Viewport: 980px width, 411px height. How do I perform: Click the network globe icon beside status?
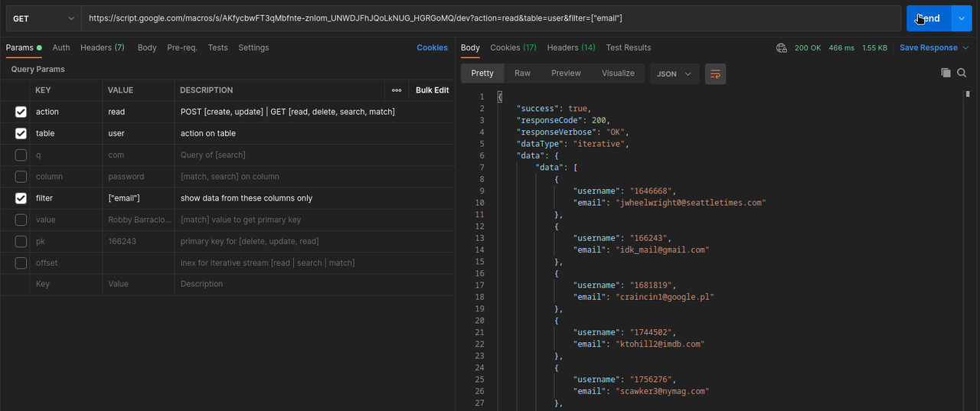click(782, 47)
